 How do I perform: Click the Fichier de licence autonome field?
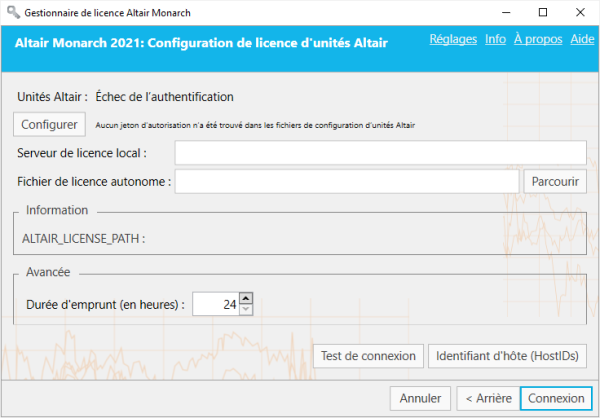[346, 181]
